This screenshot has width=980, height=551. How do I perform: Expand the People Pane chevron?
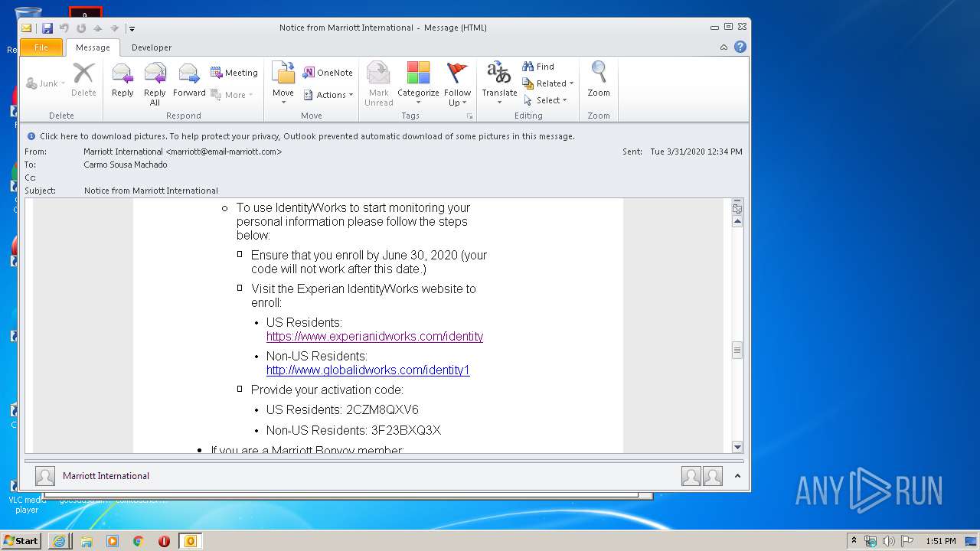pos(737,476)
